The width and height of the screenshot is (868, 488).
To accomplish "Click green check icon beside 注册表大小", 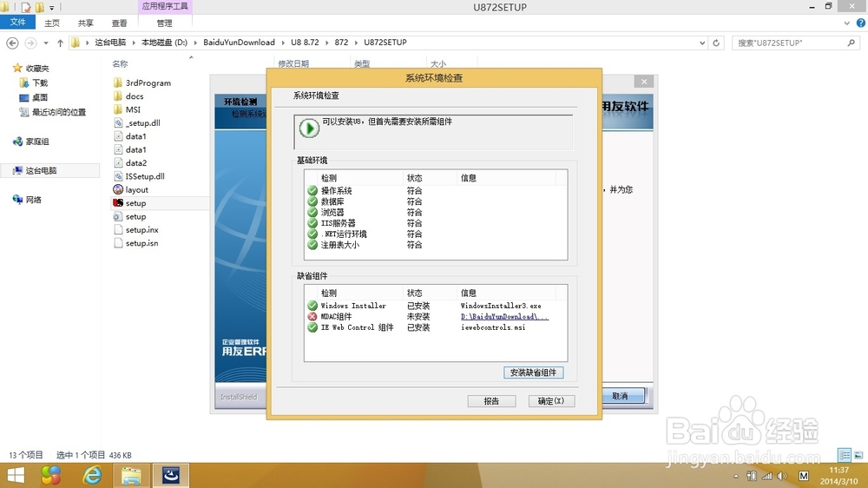I will pyautogui.click(x=312, y=244).
